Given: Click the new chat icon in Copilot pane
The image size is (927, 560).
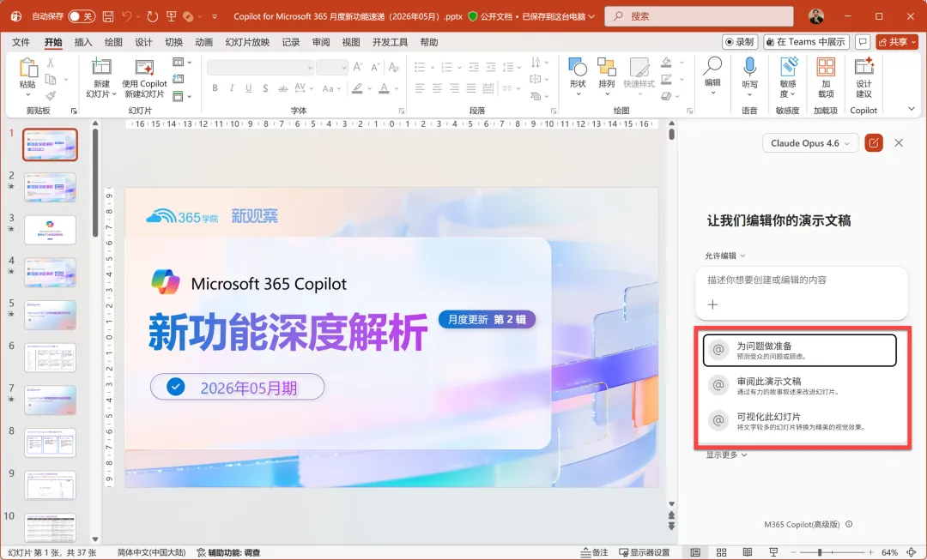Looking at the screenshot, I should tap(874, 143).
